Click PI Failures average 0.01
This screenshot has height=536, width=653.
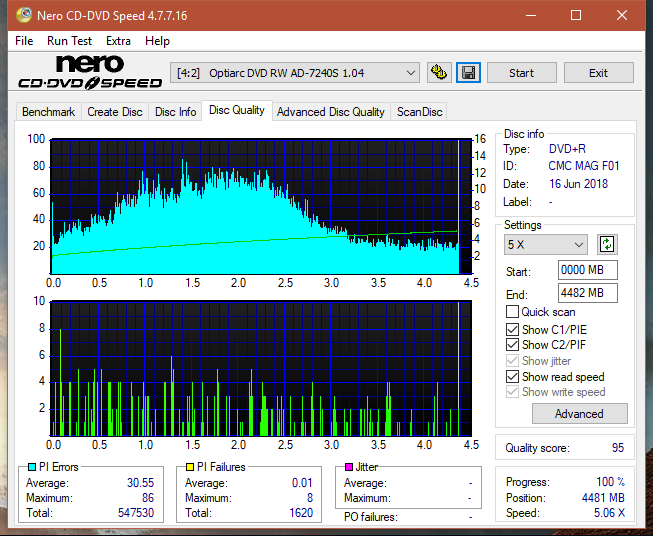(x=302, y=483)
